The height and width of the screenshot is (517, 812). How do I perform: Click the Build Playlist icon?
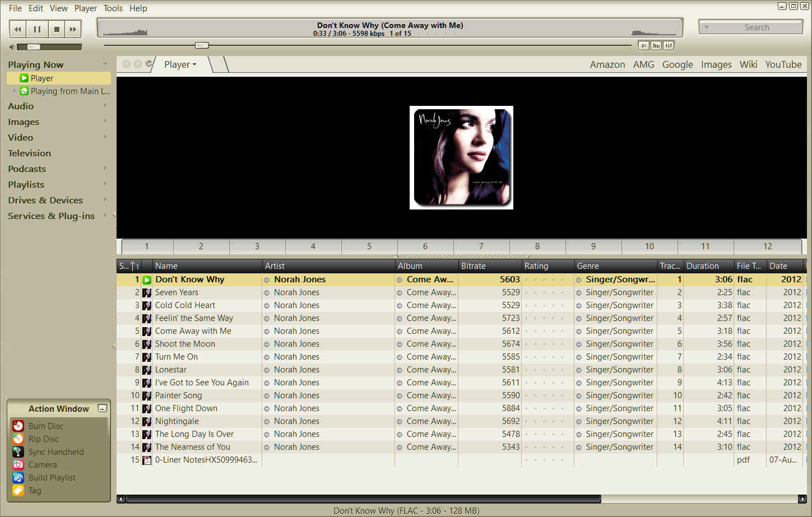tap(18, 477)
